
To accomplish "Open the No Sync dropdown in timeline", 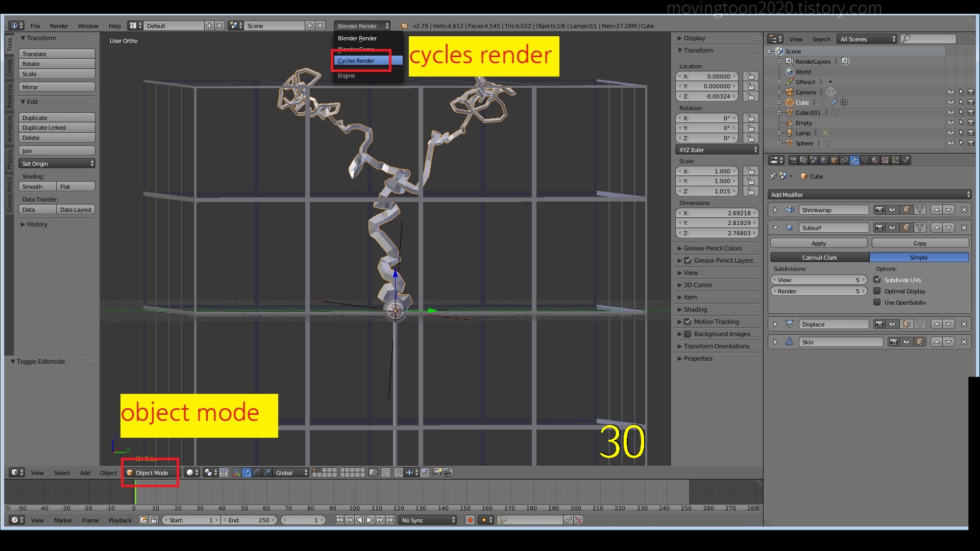I will tap(428, 520).
